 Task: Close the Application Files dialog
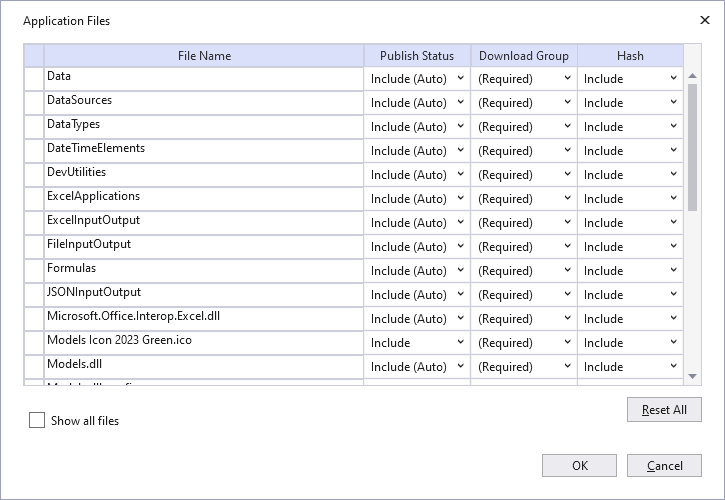click(x=705, y=20)
